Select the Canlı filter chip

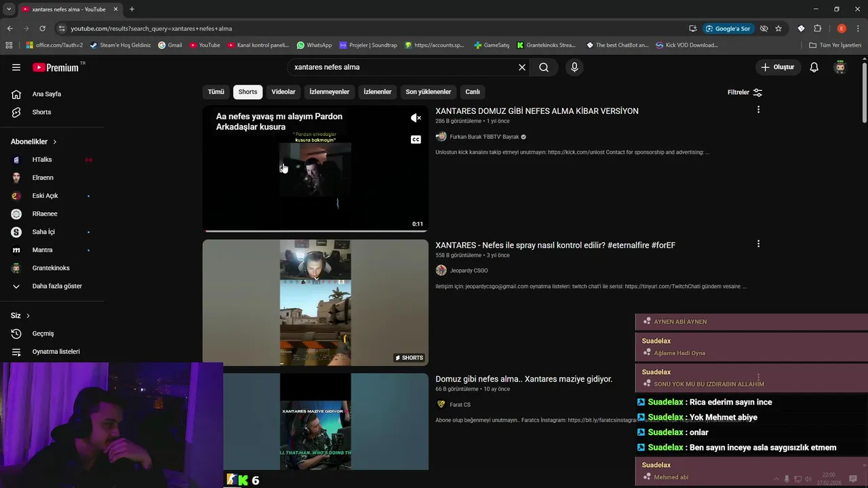coord(473,92)
